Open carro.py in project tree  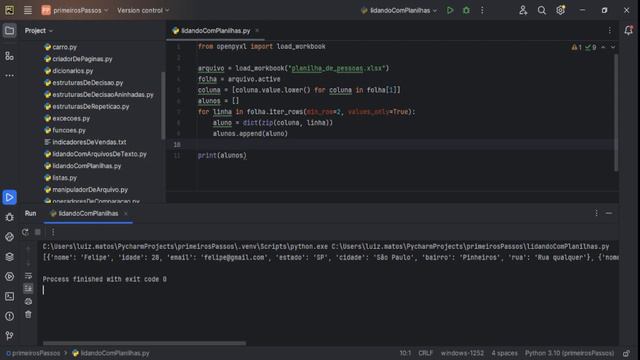[x=60, y=47]
